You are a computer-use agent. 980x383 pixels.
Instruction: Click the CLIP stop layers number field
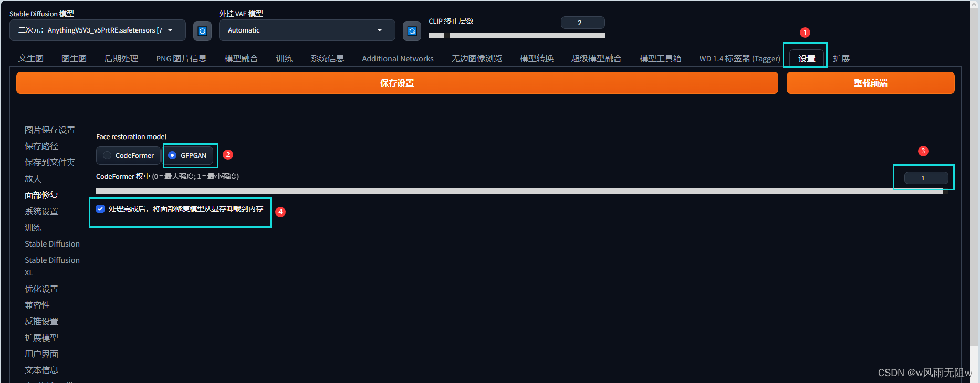point(583,23)
